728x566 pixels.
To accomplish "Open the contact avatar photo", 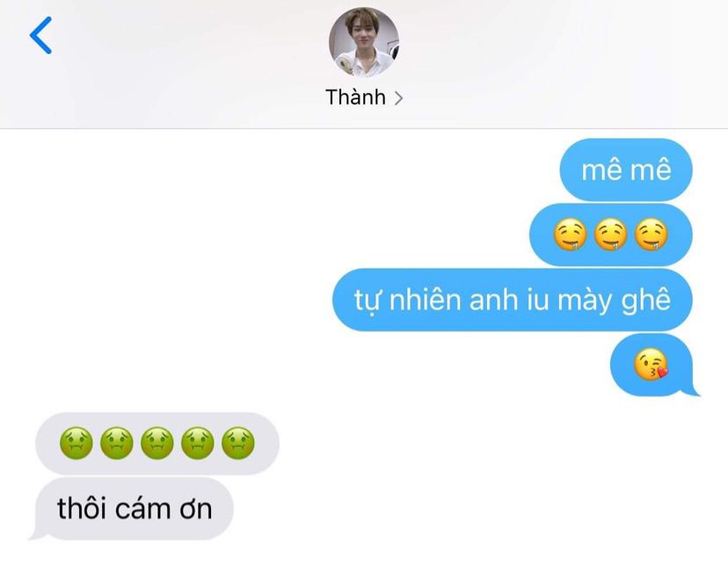I will point(363,42).
